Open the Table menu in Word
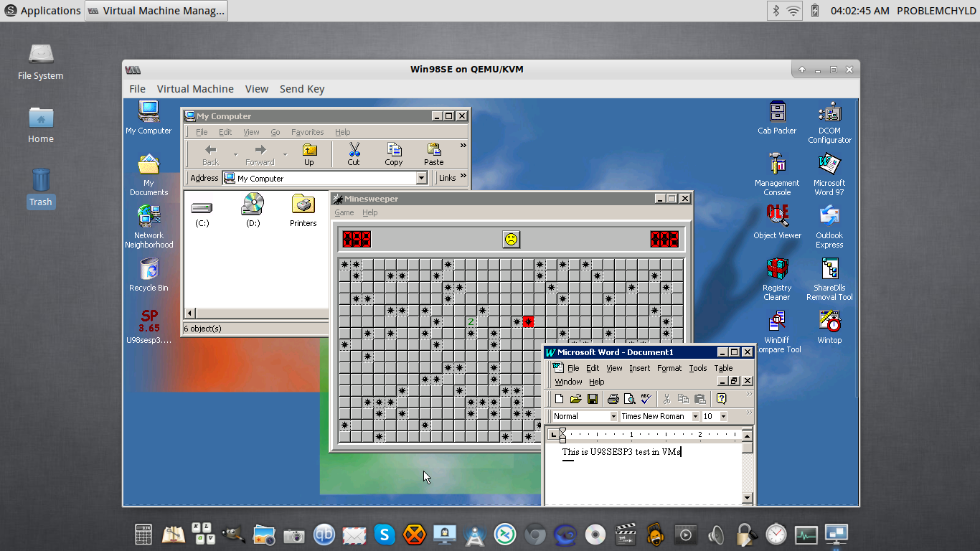 click(723, 368)
